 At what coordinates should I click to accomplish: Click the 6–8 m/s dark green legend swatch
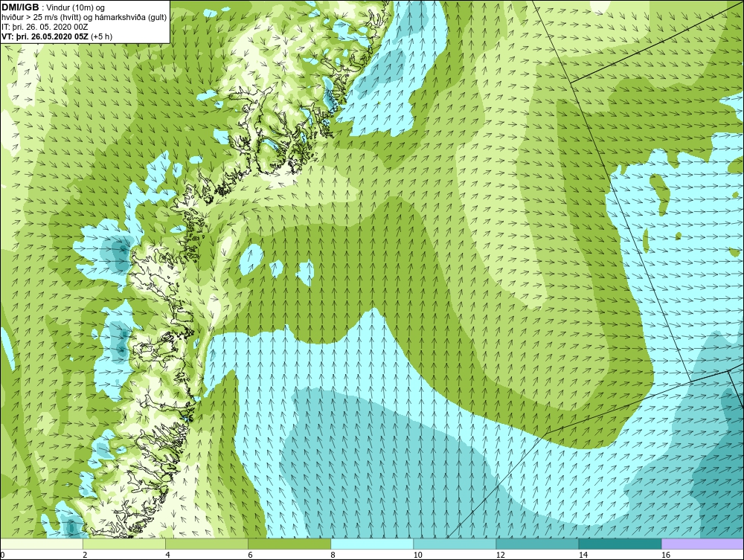click(x=289, y=544)
